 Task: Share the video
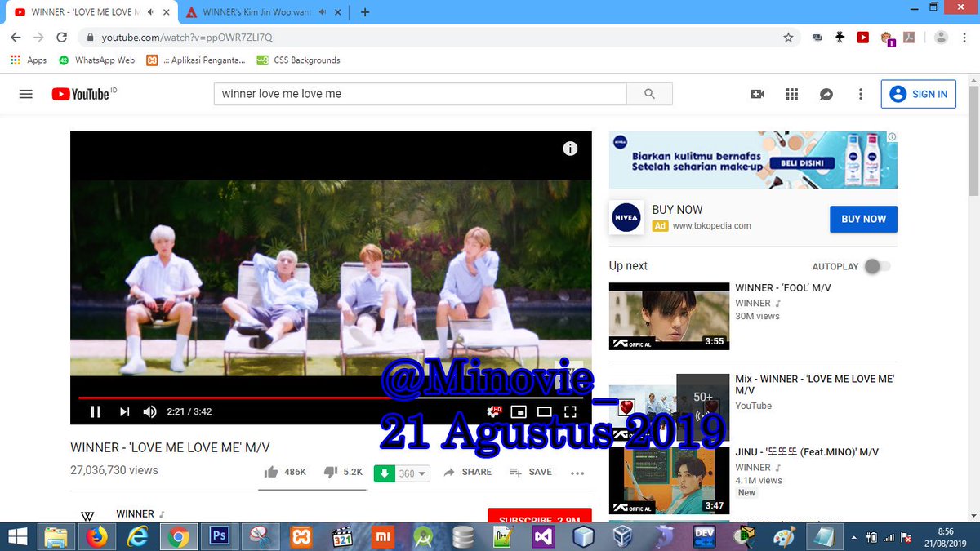point(467,472)
